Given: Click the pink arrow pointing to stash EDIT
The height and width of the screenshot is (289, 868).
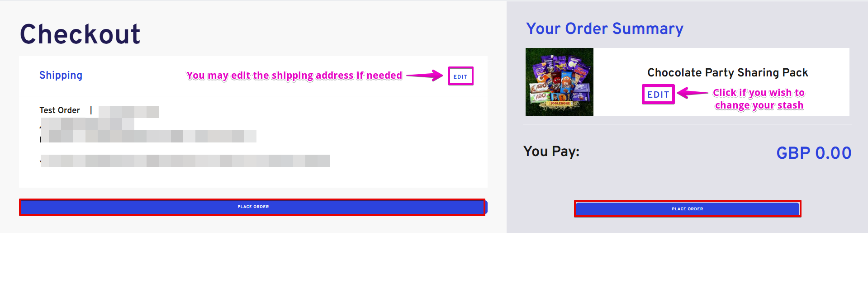Looking at the screenshot, I should 693,93.
